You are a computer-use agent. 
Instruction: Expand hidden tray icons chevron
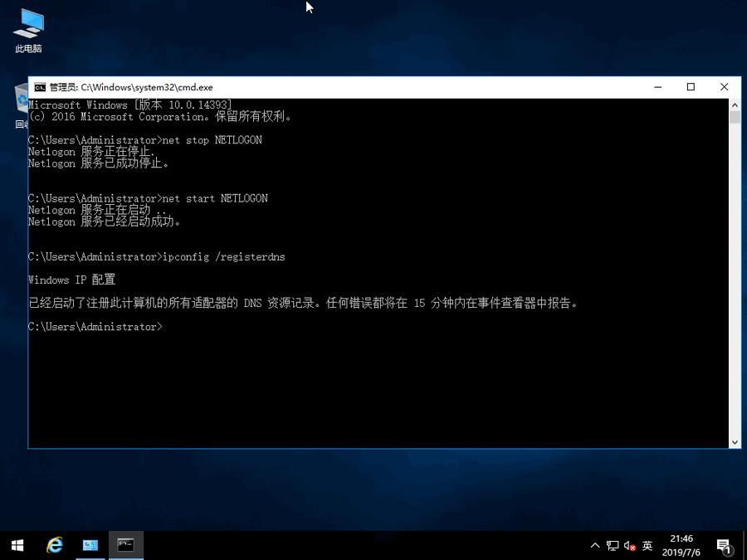click(596, 545)
